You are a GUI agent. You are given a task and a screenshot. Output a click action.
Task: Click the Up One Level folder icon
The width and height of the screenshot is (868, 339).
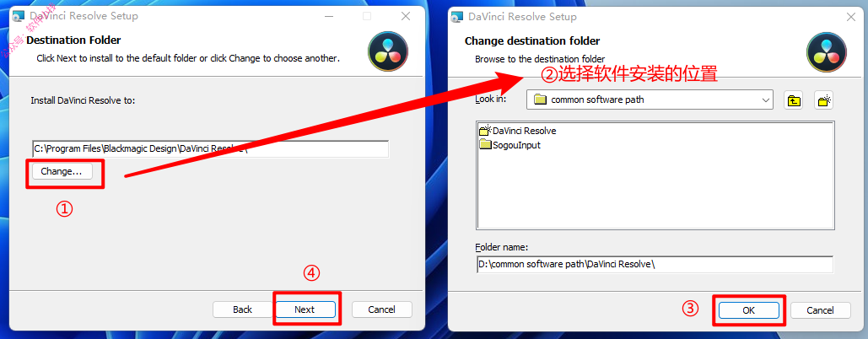coord(794,100)
